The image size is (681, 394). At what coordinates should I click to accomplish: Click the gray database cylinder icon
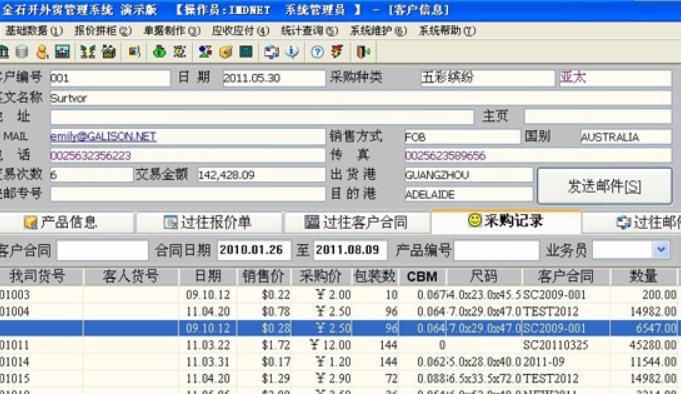22,52
